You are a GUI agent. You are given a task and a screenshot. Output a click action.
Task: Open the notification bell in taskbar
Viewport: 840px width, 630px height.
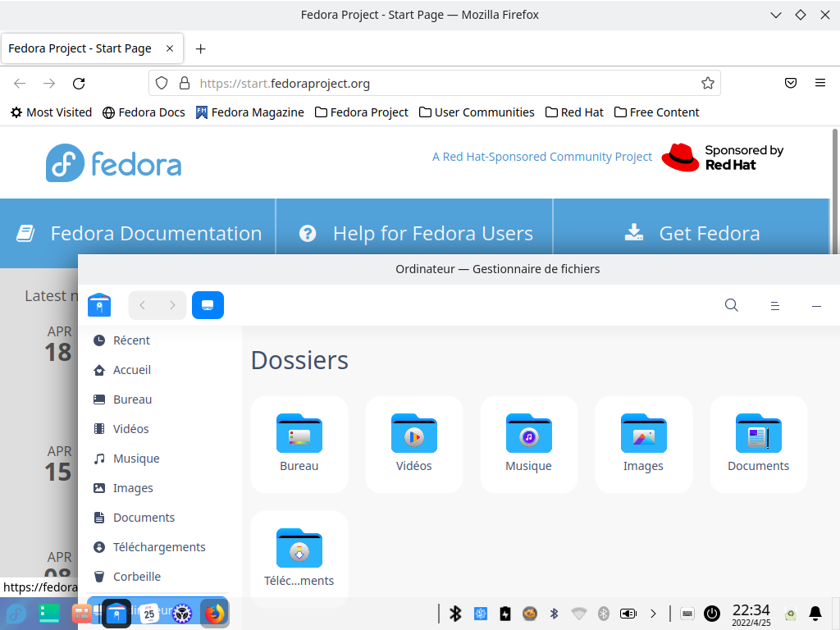pyautogui.click(x=815, y=614)
